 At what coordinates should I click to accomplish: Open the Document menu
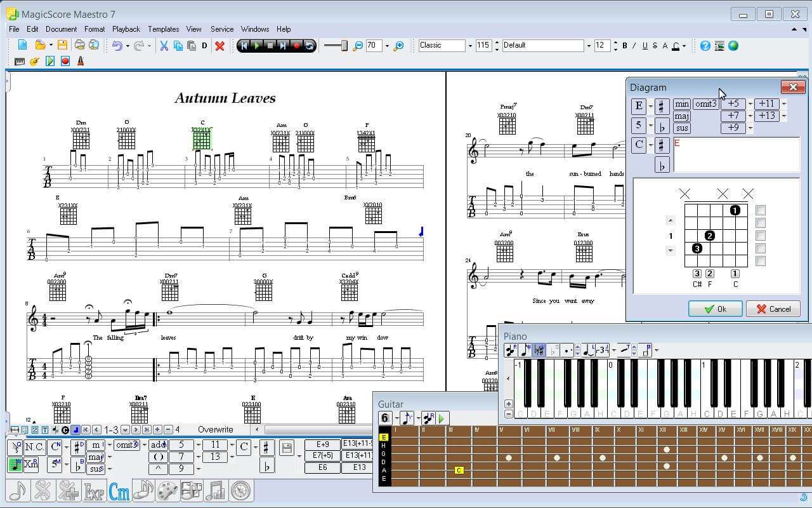point(61,29)
